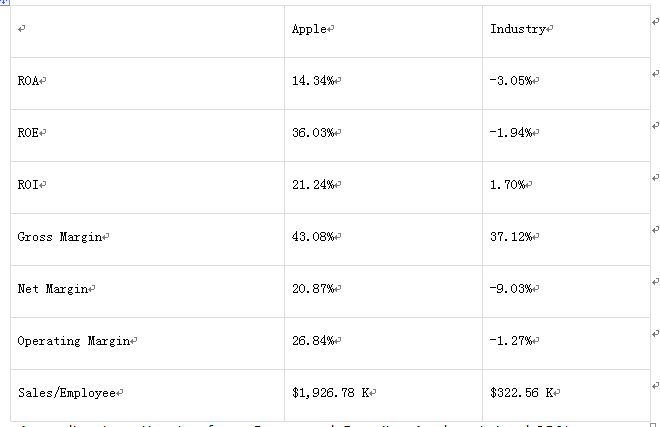The image size is (660, 427).
Task: Click Apple's Net Margin value 20.87%
Action: [312, 289]
